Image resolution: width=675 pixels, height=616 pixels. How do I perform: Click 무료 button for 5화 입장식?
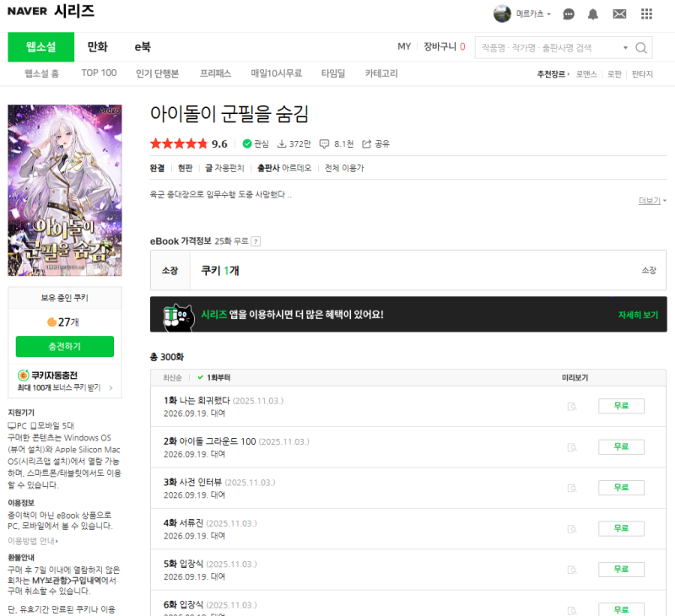pyautogui.click(x=621, y=570)
